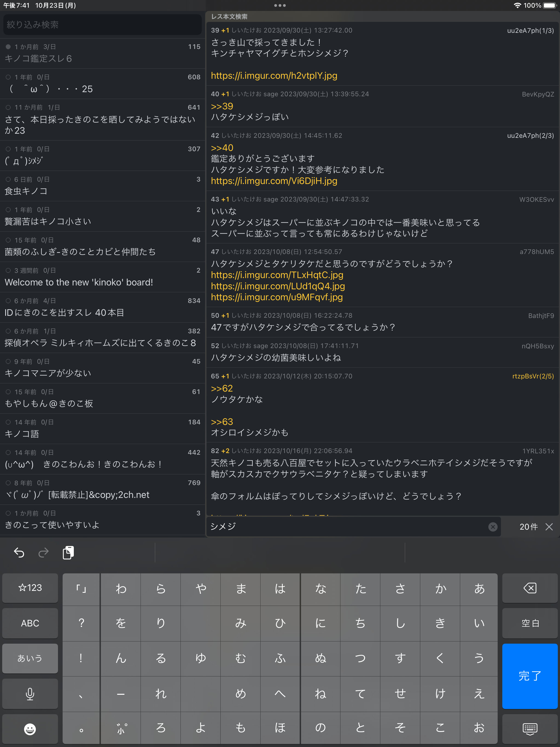Tap the ー long vowel key
The image size is (560, 747).
coord(121,694)
